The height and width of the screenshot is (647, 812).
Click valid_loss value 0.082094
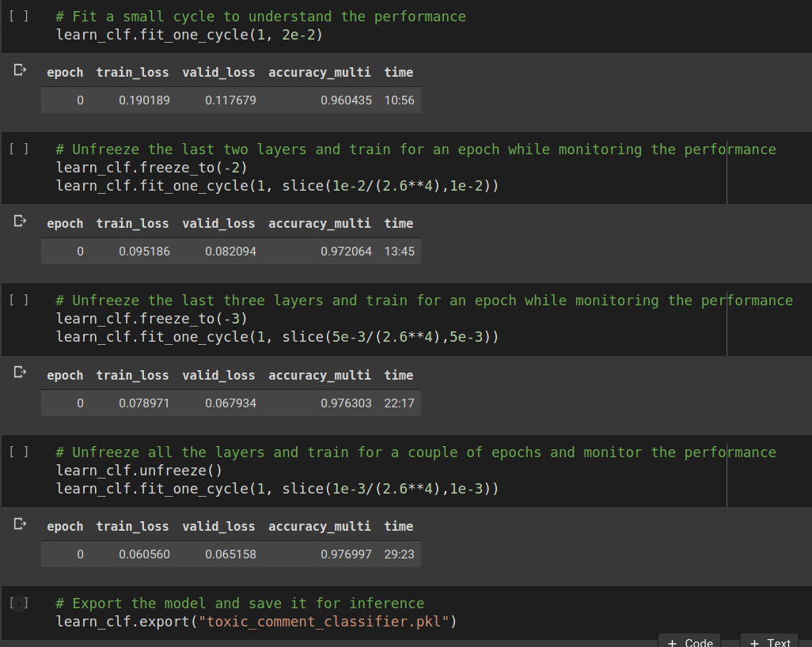pos(230,252)
